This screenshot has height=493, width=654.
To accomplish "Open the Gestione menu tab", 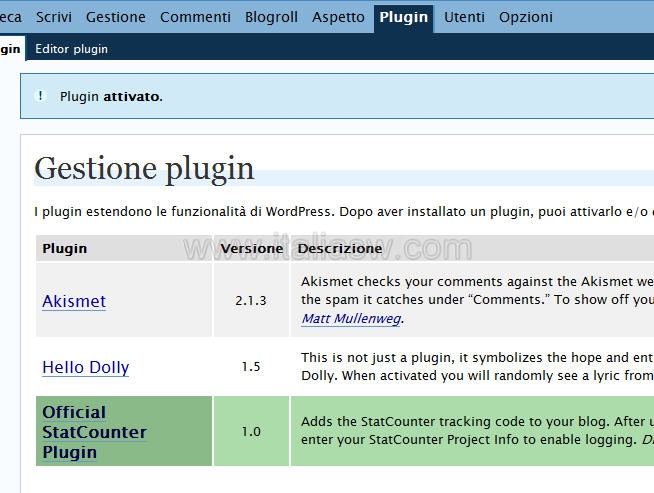I will pos(116,17).
